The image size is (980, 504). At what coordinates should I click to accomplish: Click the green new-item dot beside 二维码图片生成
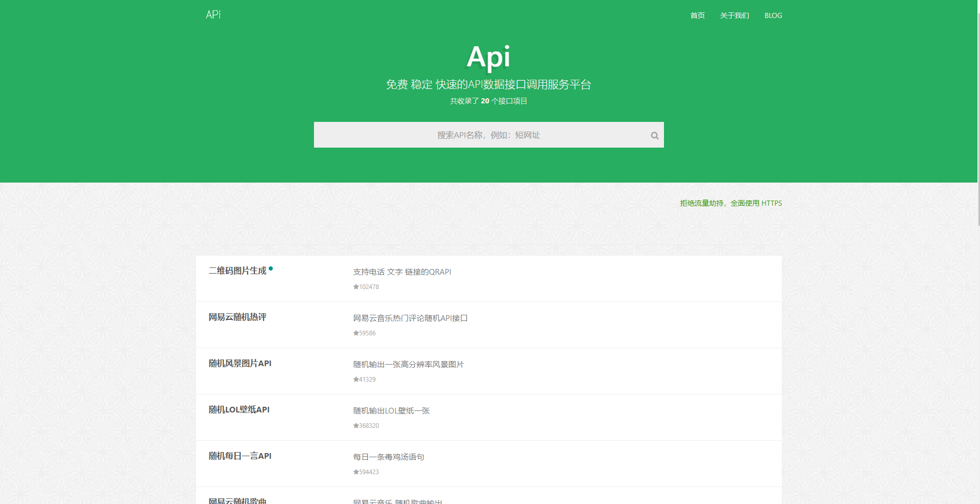272,268
